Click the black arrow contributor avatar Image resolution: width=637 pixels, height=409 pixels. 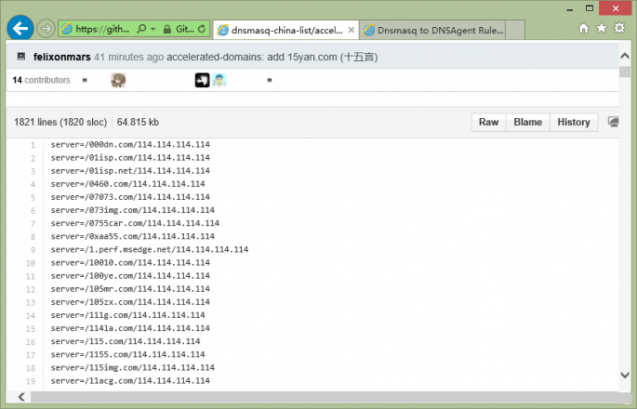click(201, 80)
